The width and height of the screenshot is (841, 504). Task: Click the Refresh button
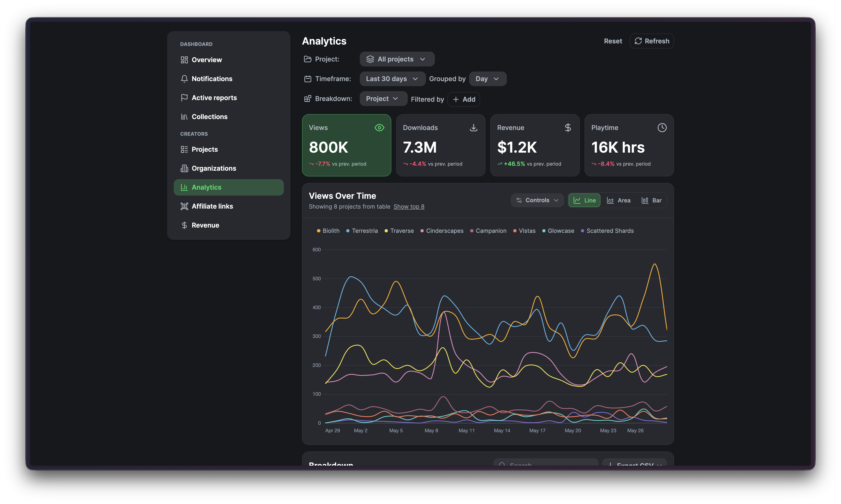click(652, 41)
